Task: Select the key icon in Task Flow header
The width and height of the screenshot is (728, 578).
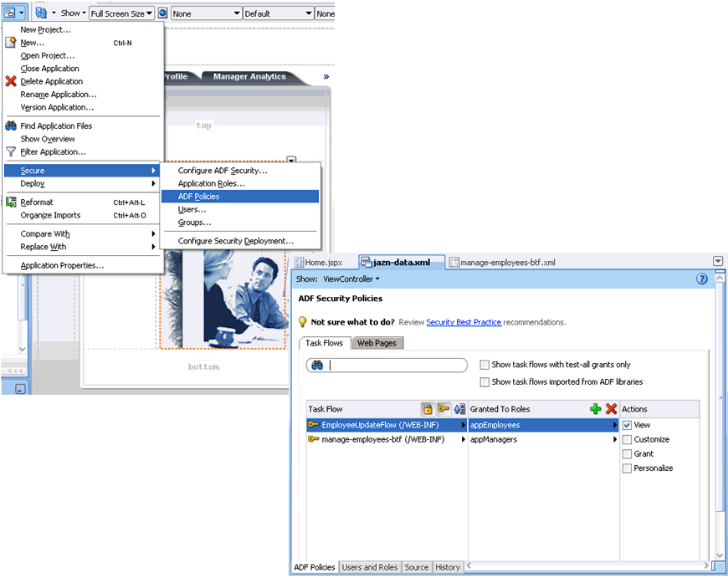Action: (442, 407)
